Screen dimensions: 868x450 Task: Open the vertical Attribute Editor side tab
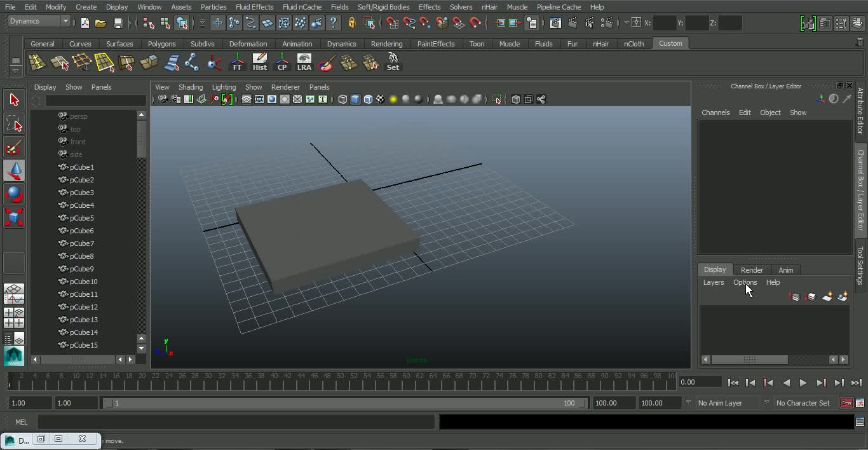point(860,111)
